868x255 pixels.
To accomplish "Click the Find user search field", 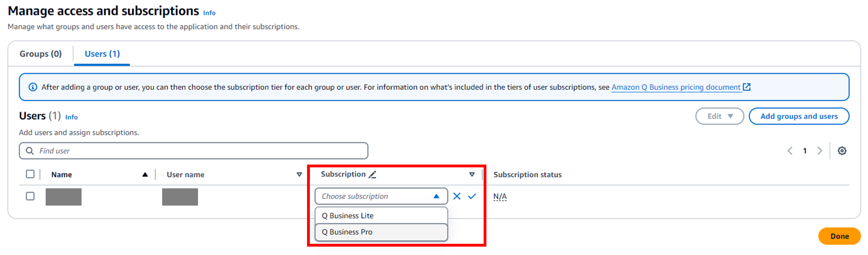I will click(x=193, y=151).
